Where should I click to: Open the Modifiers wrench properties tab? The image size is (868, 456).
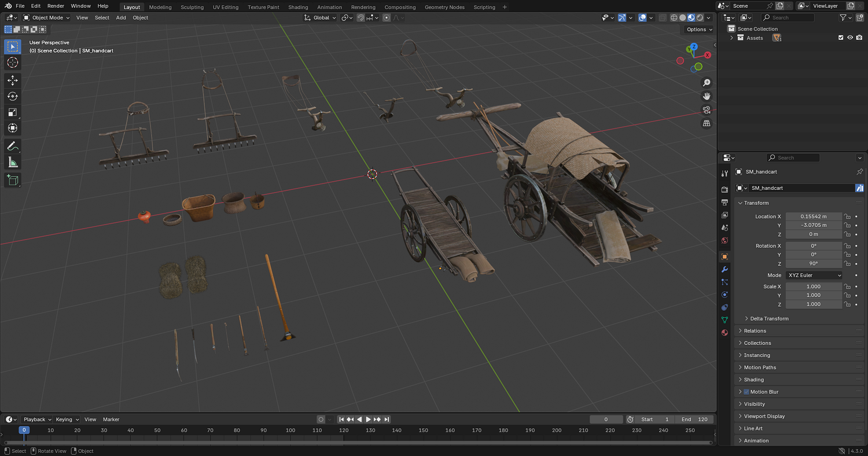[x=724, y=270]
